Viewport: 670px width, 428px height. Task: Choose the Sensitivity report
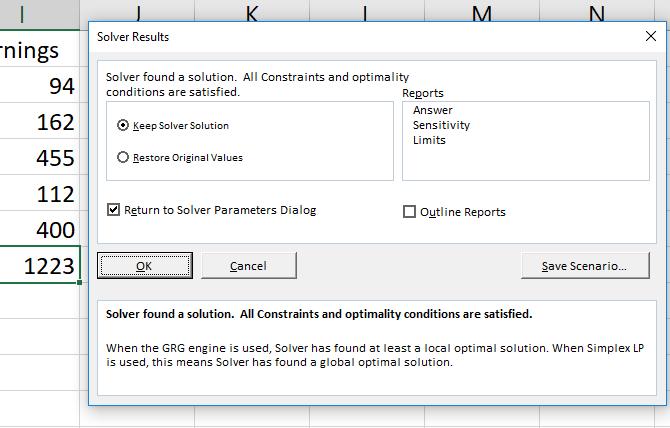point(441,125)
